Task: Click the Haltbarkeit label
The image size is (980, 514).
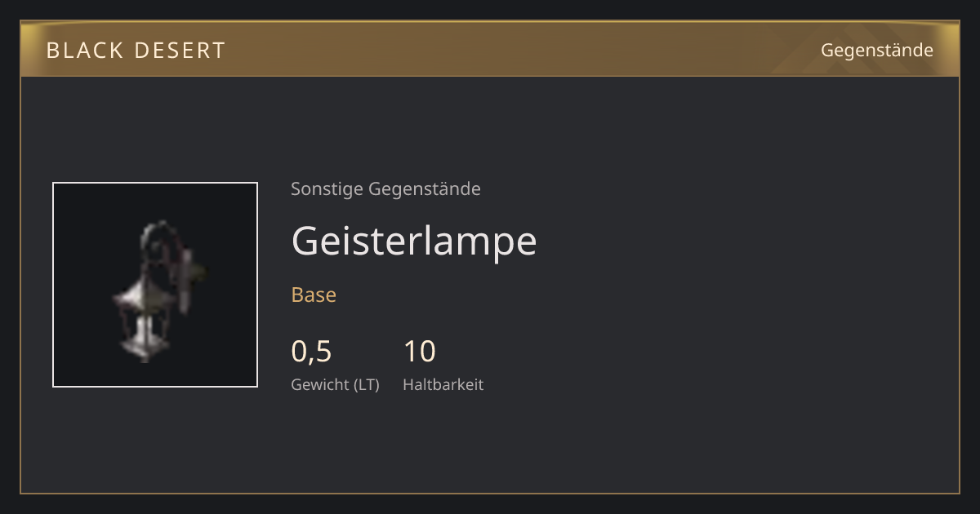Action: [443, 384]
